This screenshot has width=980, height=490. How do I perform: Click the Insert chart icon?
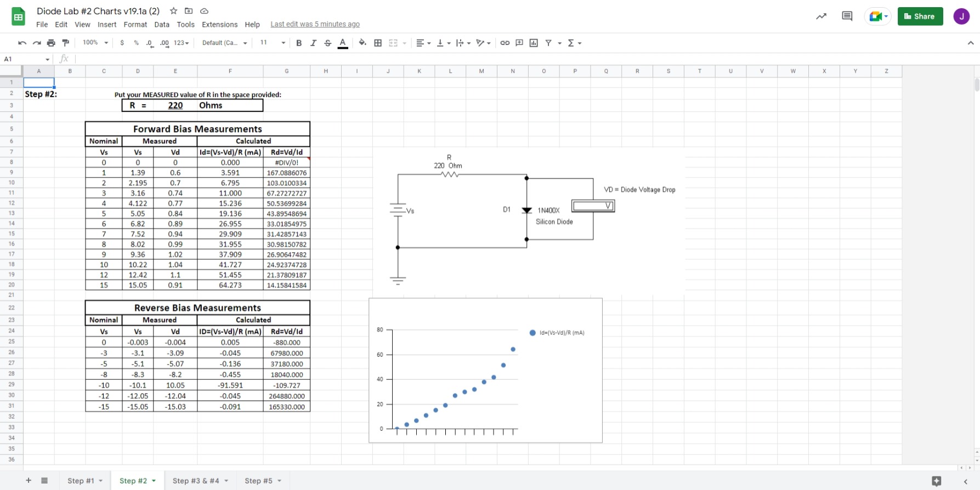click(534, 43)
